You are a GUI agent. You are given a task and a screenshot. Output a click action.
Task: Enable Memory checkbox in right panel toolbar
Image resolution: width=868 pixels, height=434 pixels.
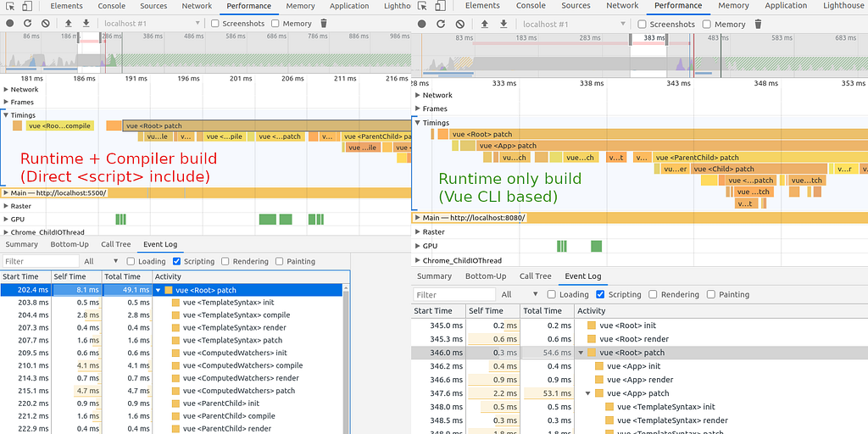pyautogui.click(x=707, y=25)
